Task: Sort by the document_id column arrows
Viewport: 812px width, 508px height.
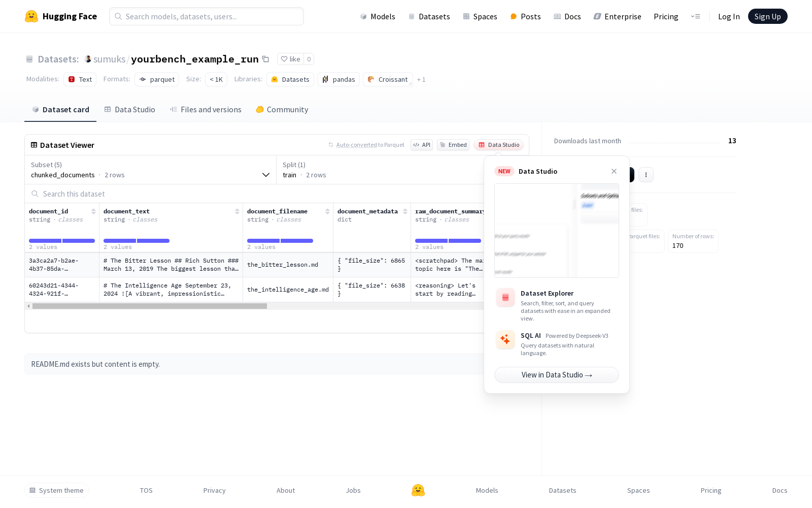Action: [x=93, y=211]
